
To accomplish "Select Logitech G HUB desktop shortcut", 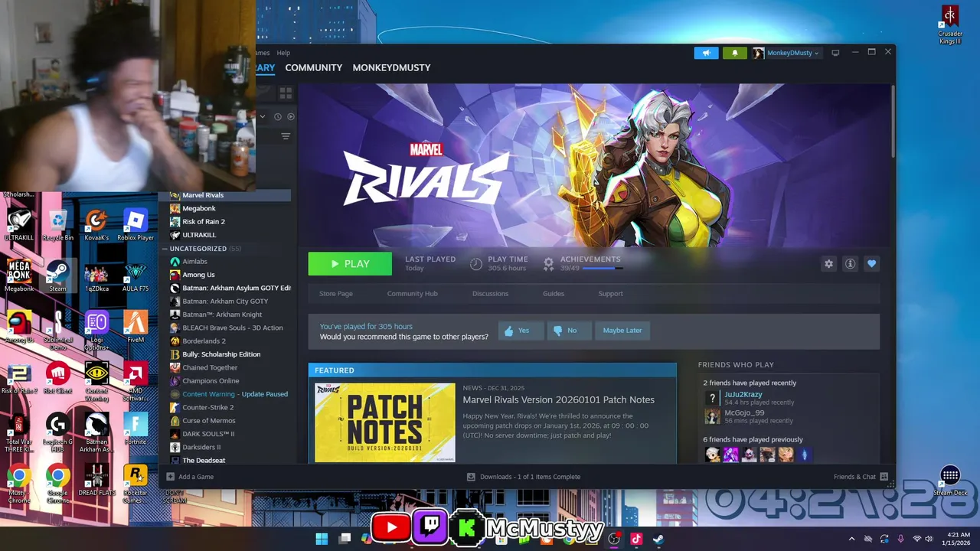I will tap(58, 432).
